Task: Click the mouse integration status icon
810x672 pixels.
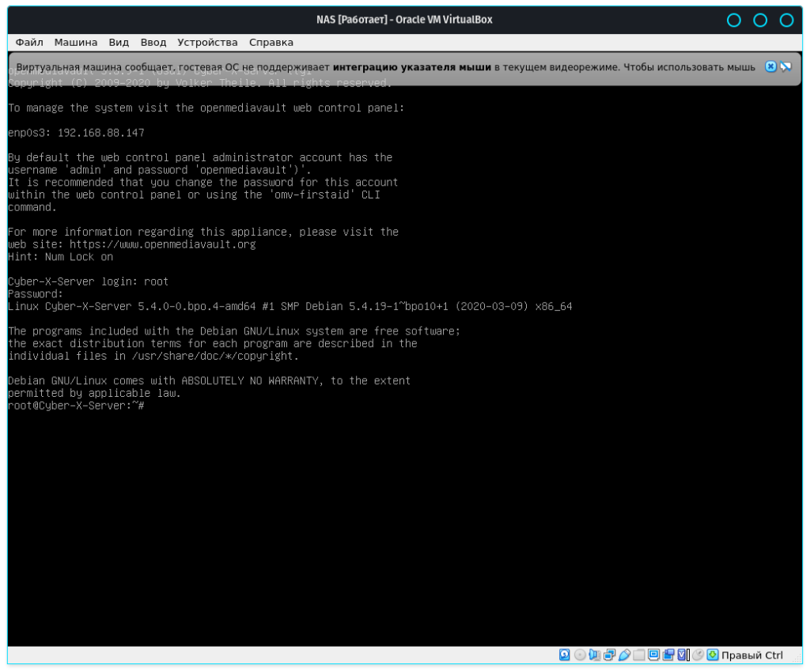Action: coord(698,655)
